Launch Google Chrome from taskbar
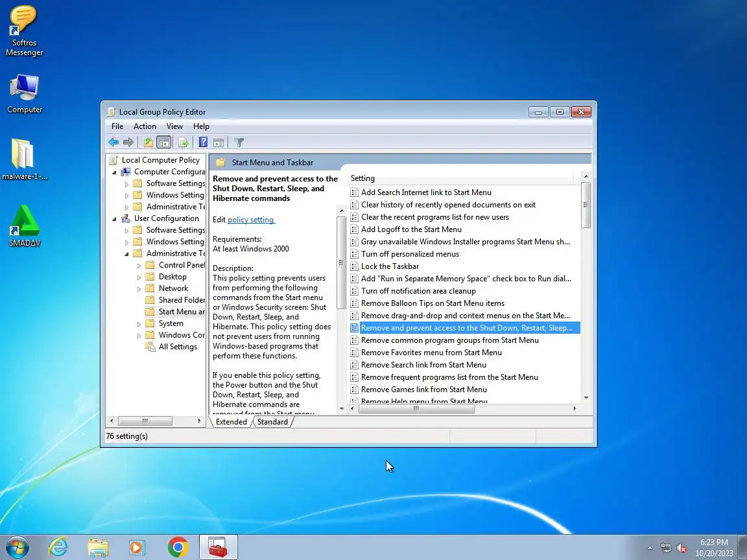Screen dimensions: 747x560 click(x=178, y=547)
